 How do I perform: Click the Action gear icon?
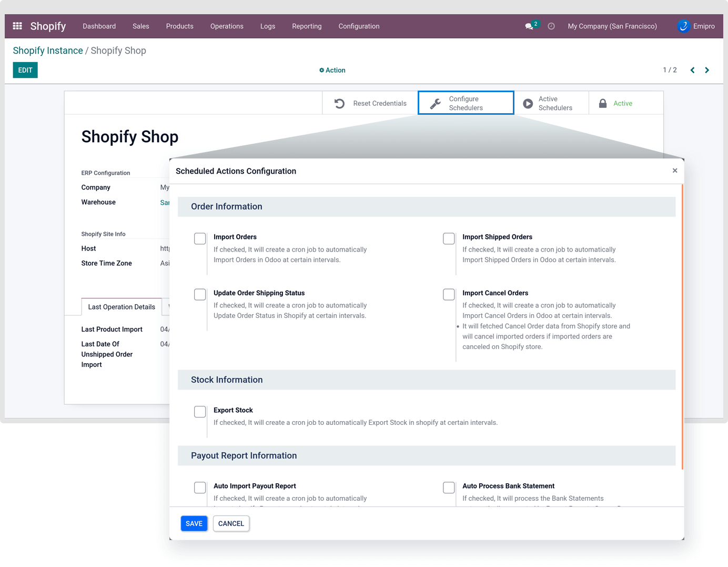point(321,70)
